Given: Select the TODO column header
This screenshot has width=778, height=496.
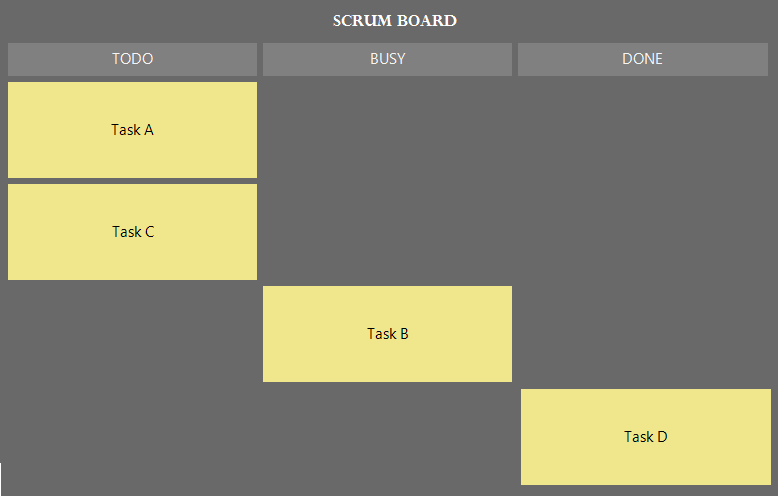Looking at the screenshot, I should point(132,59).
